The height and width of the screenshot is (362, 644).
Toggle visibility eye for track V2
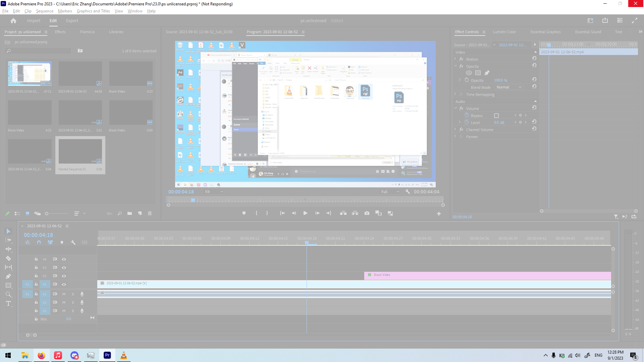[64, 276]
